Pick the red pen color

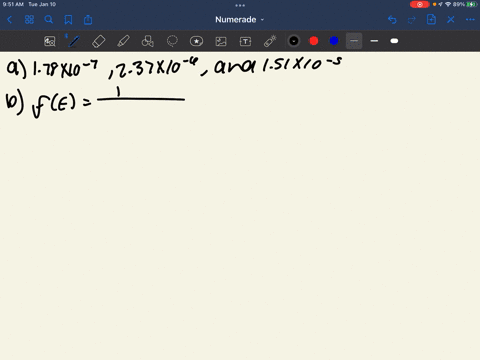tap(314, 41)
